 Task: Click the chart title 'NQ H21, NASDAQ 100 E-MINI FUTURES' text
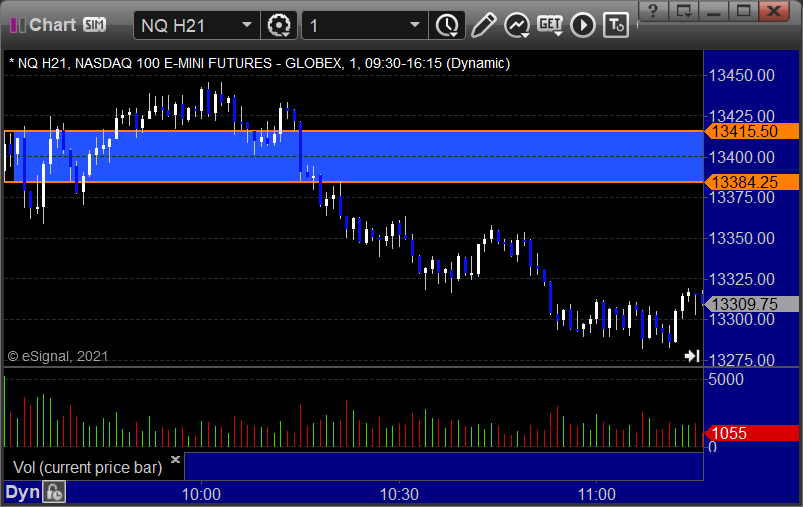[x=145, y=64]
